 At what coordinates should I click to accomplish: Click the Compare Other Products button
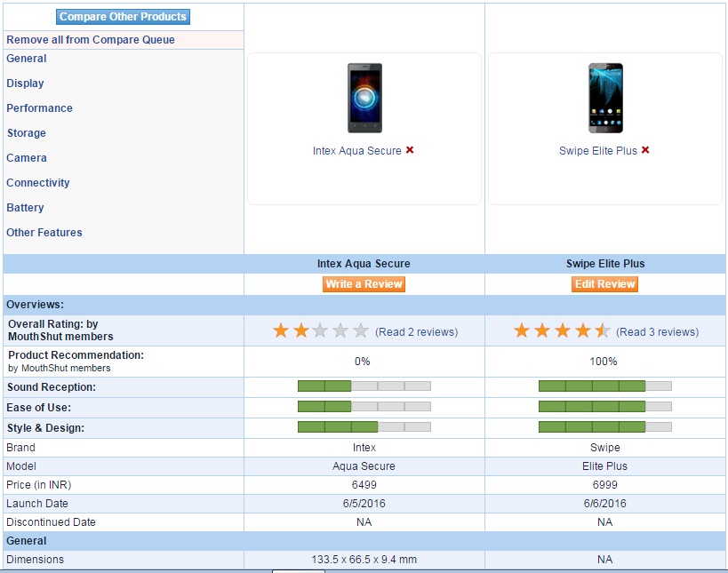tap(123, 17)
